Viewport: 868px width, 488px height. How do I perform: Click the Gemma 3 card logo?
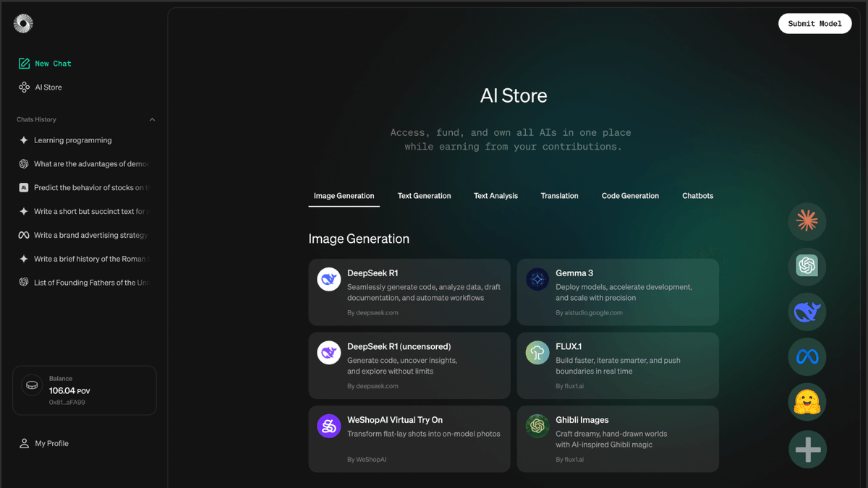[537, 279]
